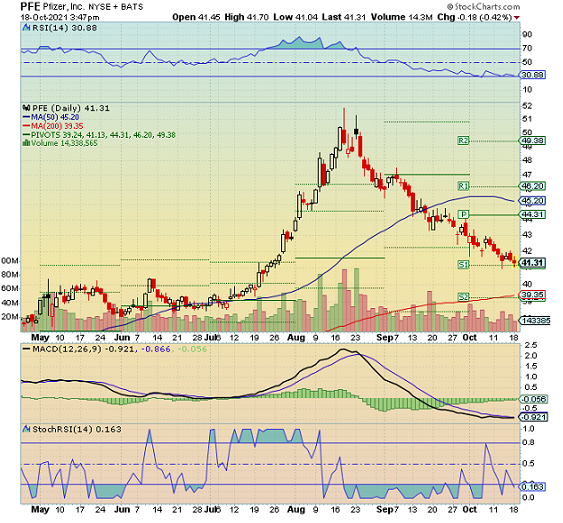Click the volume bars icon in the legend
Image resolution: width=563 pixels, height=523 pixels.
click(26, 143)
